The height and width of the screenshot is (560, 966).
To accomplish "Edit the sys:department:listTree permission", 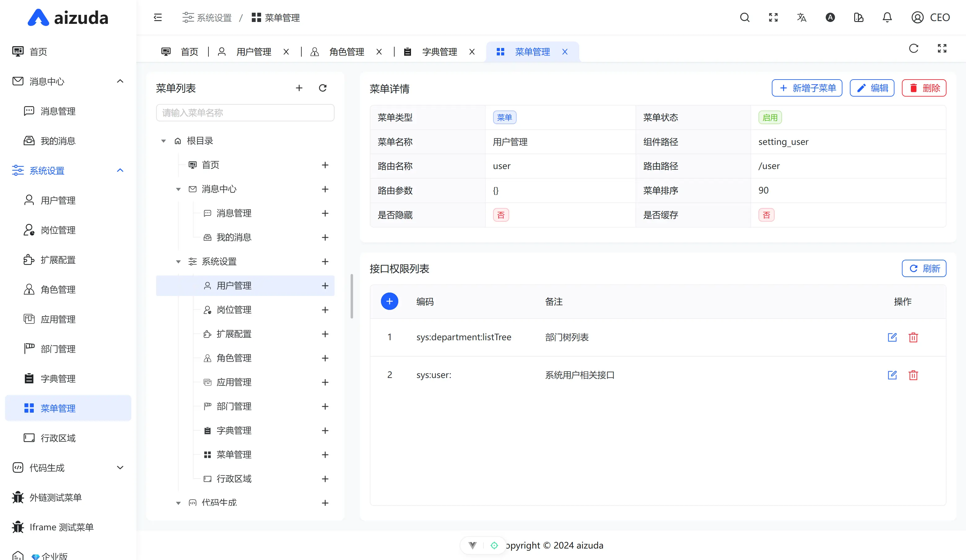I will pyautogui.click(x=892, y=337).
